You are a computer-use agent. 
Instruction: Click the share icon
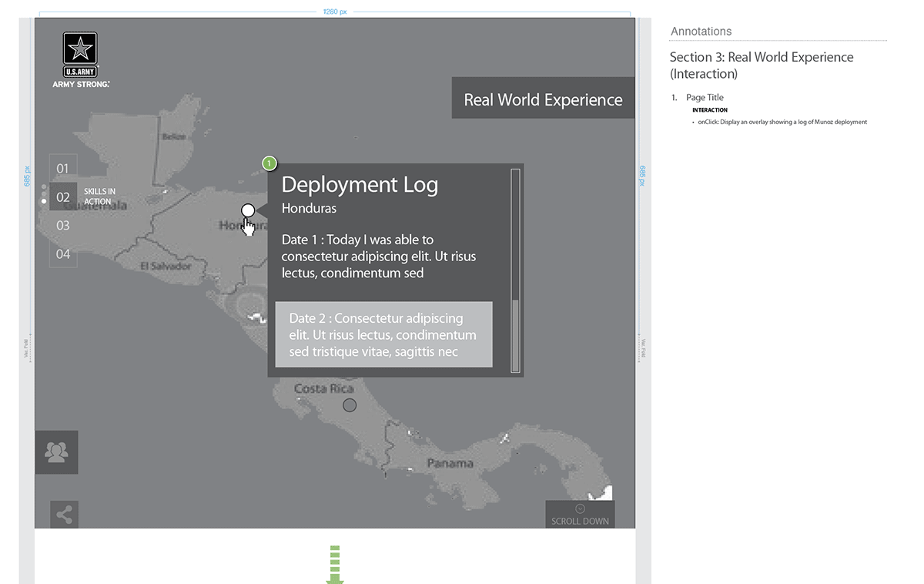click(x=64, y=515)
